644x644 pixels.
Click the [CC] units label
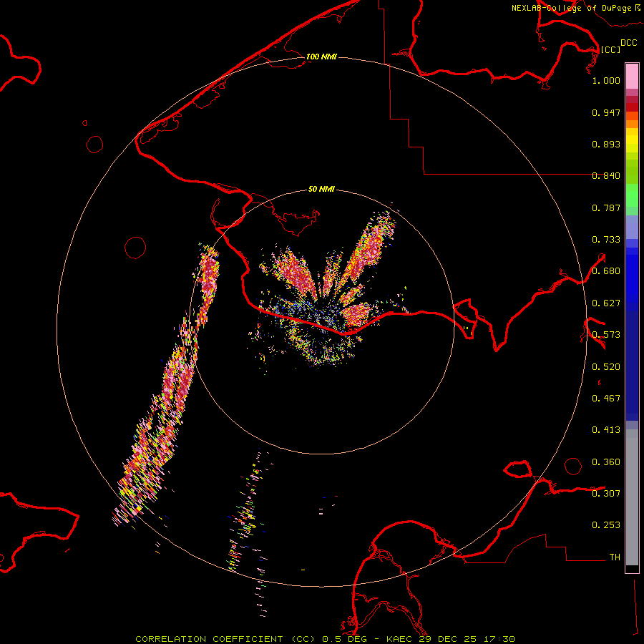pos(610,49)
